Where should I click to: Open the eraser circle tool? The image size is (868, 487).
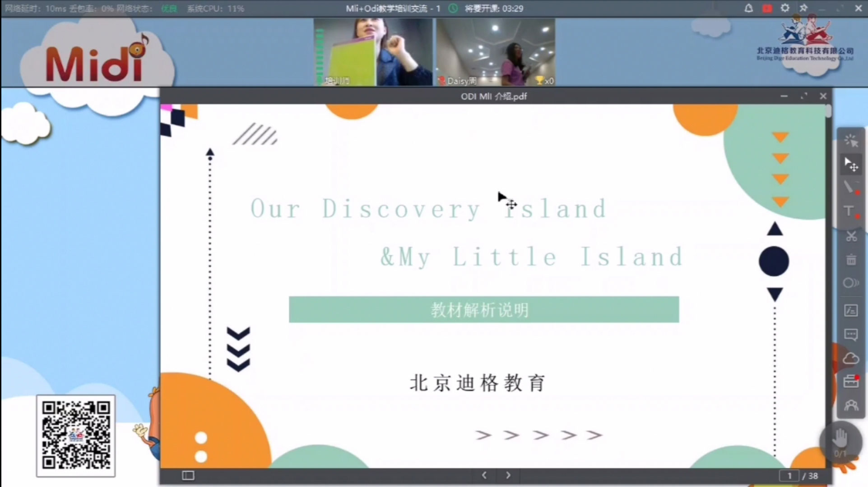click(x=851, y=283)
